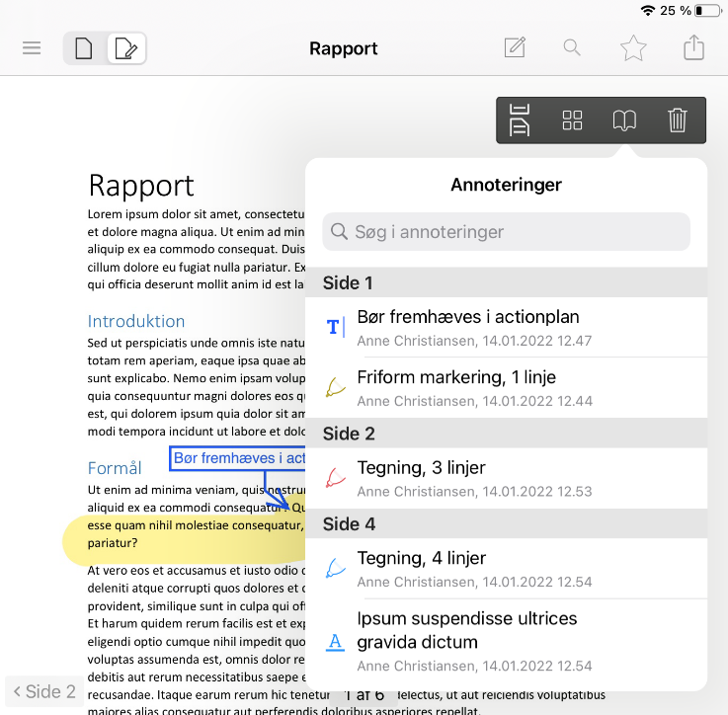Select 'Friform markering, 1 linje' annotation
Viewport: 728px width, 715px height.
point(506,387)
